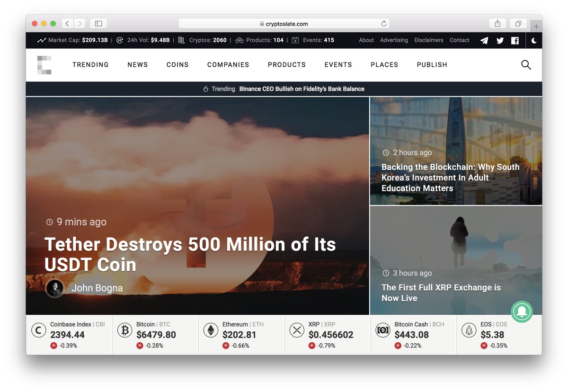Image resolution: width=568 pixels, height=392 pixels.
Task: Click the Bitcoin Cash logo icon
Action: (383, 330)
